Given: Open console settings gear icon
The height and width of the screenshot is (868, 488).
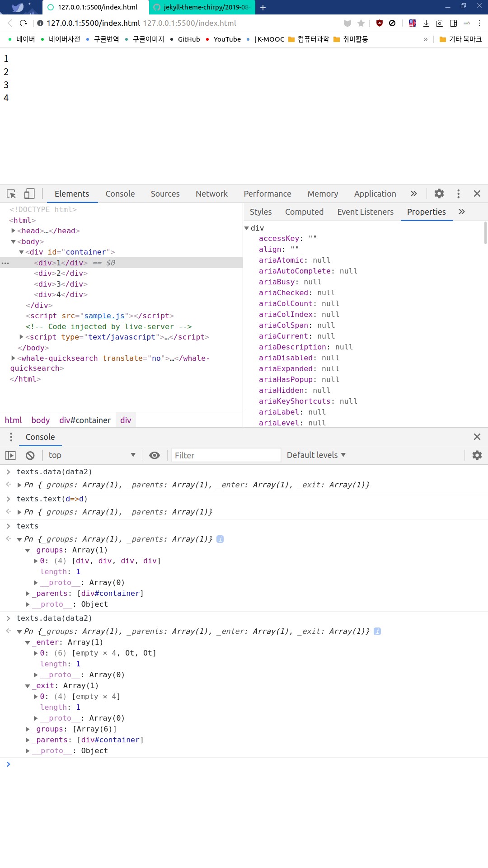Looking at the screenshot, I should point(477,455).
